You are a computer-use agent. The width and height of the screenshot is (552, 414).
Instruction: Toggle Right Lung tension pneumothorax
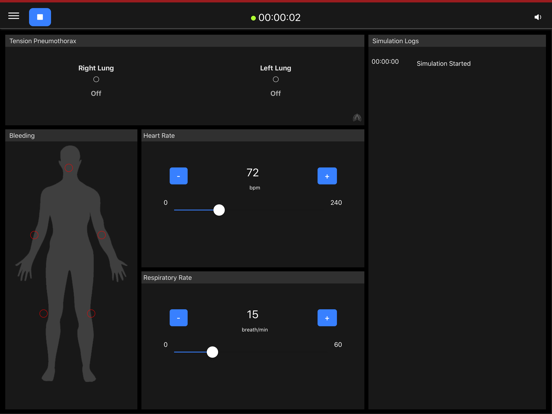pyautogui.click(x=96, y=80)
